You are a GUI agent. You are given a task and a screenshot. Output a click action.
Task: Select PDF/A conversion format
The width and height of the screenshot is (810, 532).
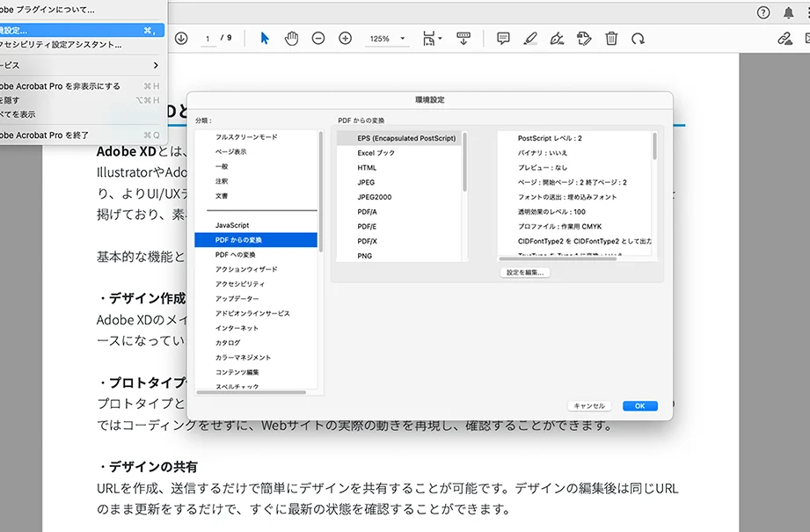click(399, 212)
